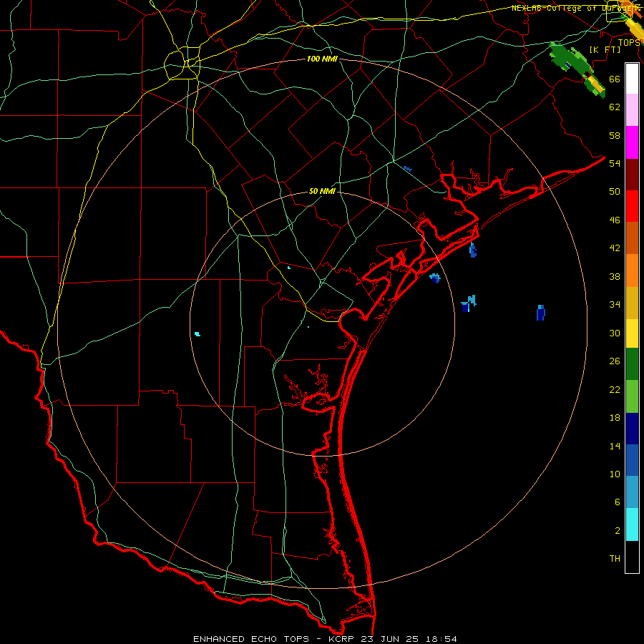Screen dimensions: 644x644
Task: Pick the magenta swatch on the color scale
Action: click(632, 142)
